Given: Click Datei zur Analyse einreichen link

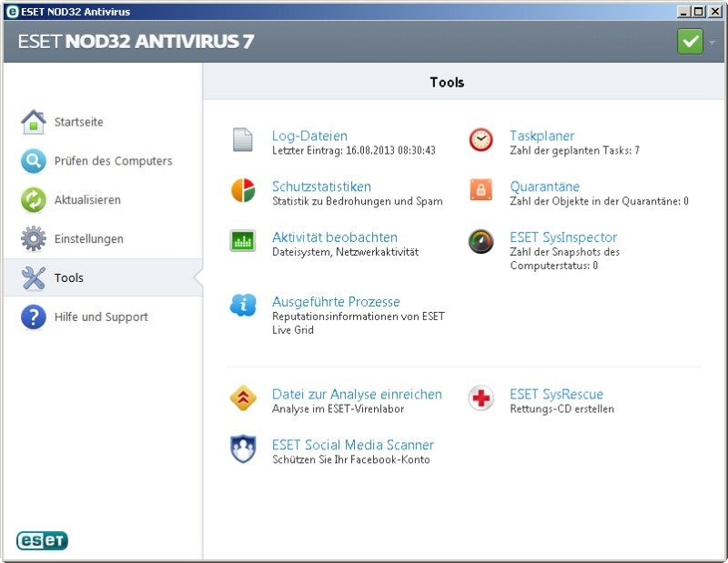Looking at the screenshot, I should 357,394.
